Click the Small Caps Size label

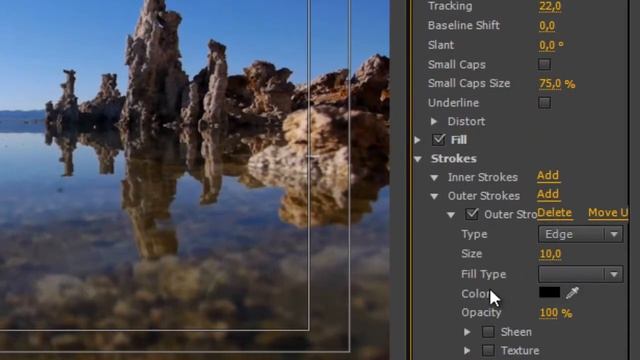pos(469,83)
